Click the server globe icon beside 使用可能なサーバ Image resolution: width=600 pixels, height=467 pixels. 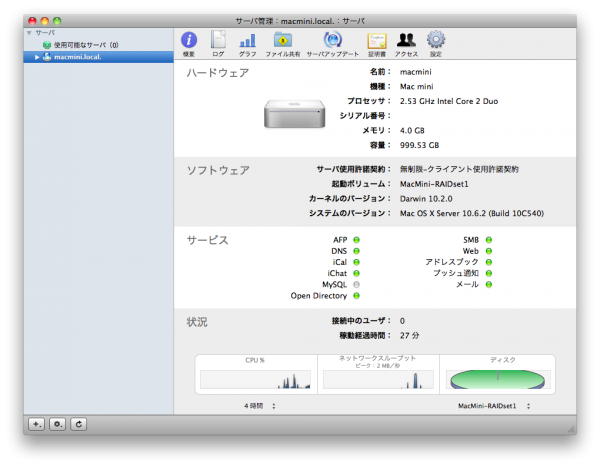(x=47, y=45)
